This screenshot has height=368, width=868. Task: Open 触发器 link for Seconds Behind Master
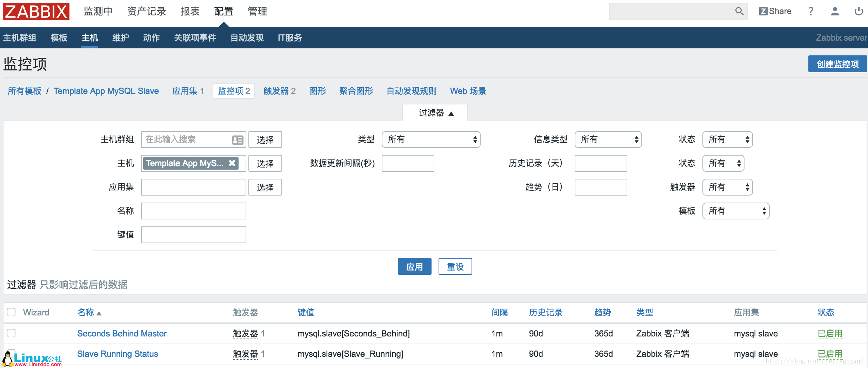(246, 333)
